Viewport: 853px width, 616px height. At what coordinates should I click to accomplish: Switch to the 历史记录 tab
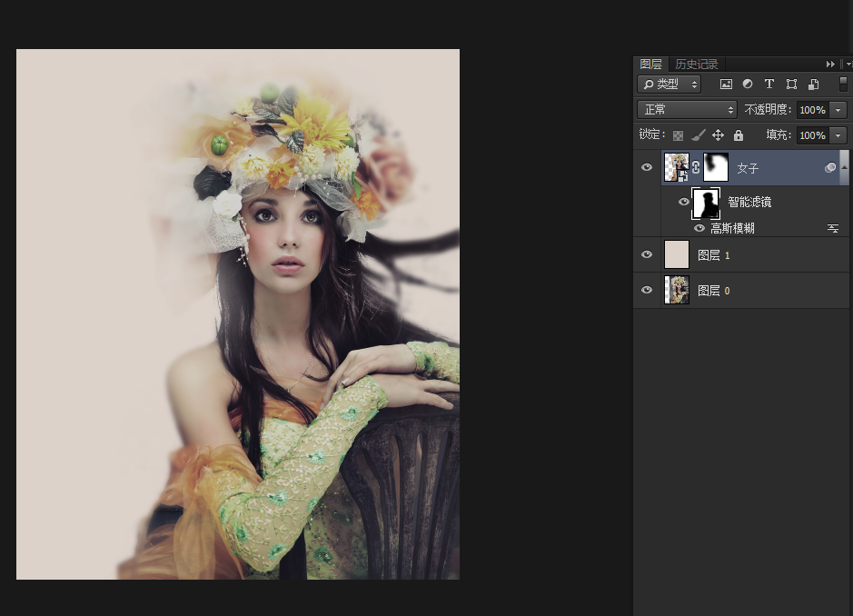tap(696, 65)
